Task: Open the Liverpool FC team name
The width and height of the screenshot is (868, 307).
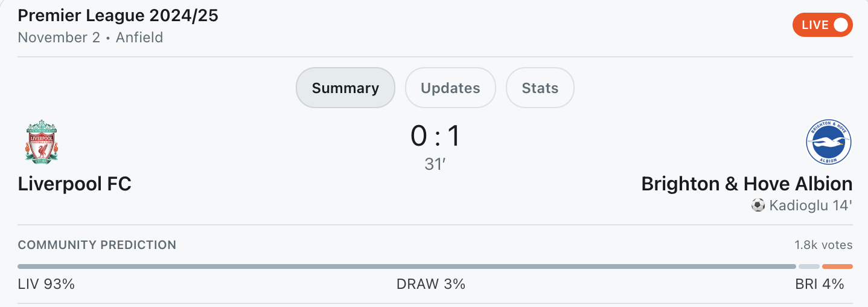Action: point(75,184)
